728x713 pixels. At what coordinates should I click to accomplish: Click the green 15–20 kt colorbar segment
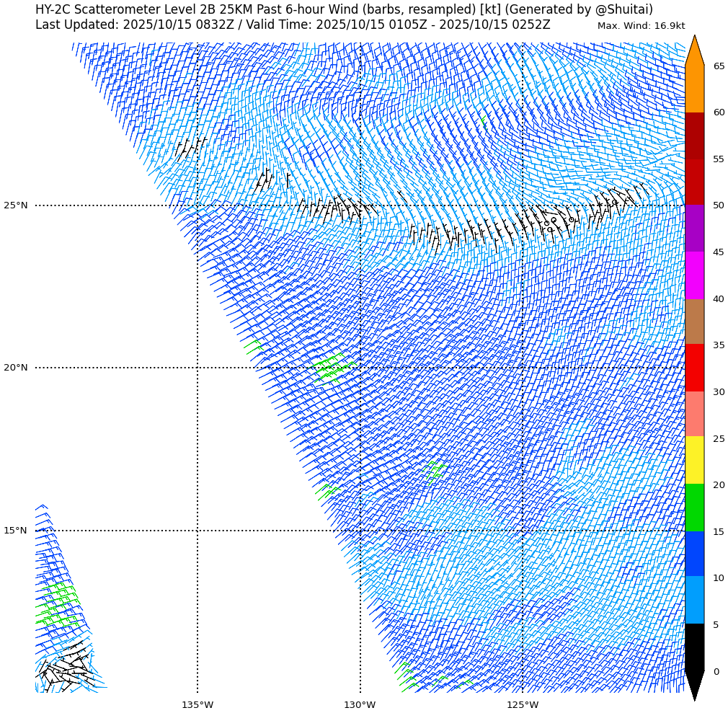[694, 508]
